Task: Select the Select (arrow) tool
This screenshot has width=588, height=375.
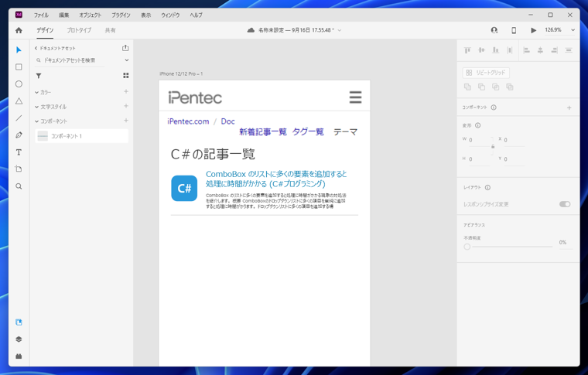Action: (x=19, y=50)
